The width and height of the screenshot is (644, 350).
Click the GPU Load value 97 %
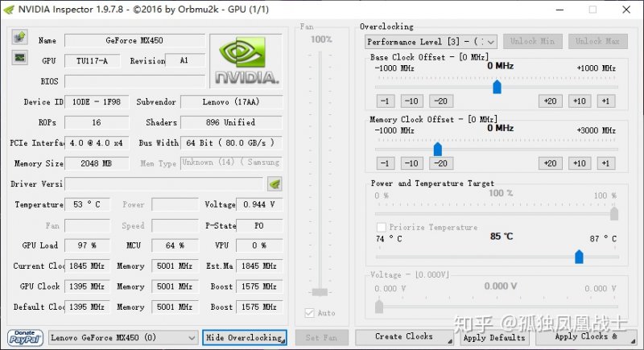click(87, 245)
